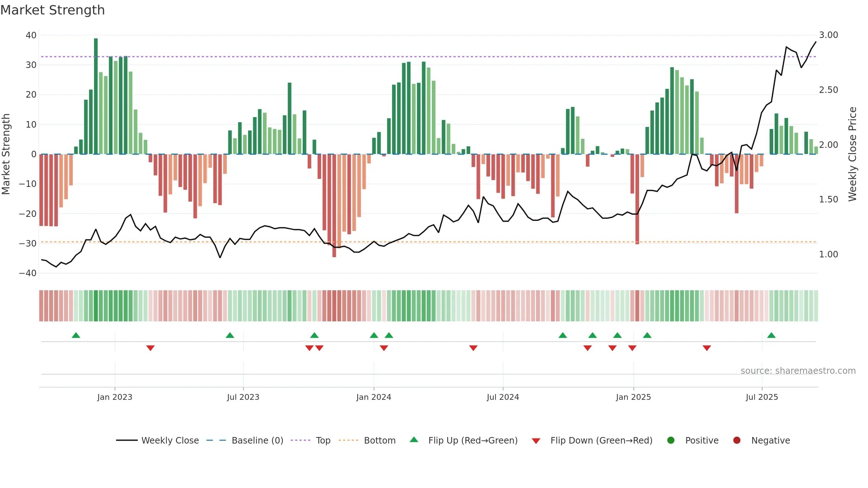This screenshot has height=488, width=868.
Task: Click the 2.50 price axis tick
Action: 829,90
